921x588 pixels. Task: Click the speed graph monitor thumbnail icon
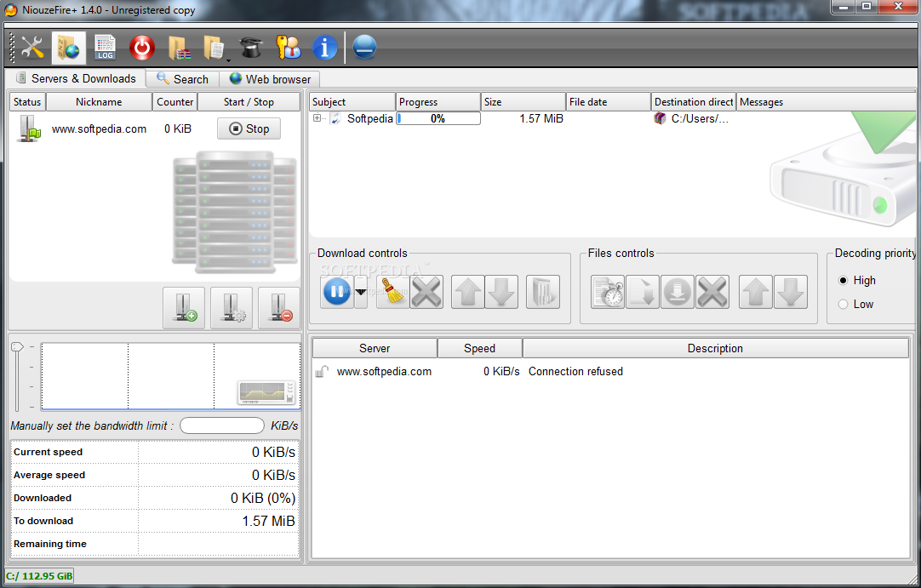point(266,392)
